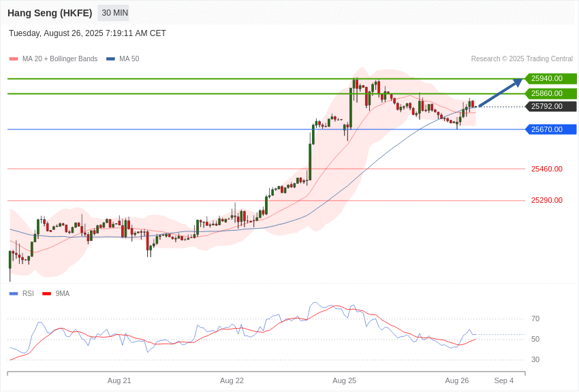The height and width of the screenshot is (392, 579).
Task: Click the date Tuesday, August 26, 2025 timestamp
Action: tap(87, 33)
